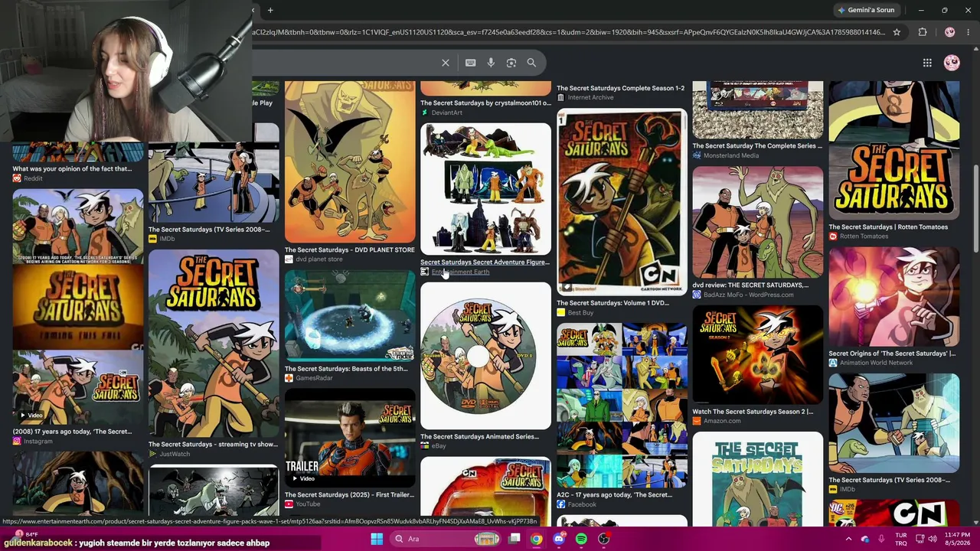Click the Gemini'a Sorun button
980x551 pixels.
[866, 10]
